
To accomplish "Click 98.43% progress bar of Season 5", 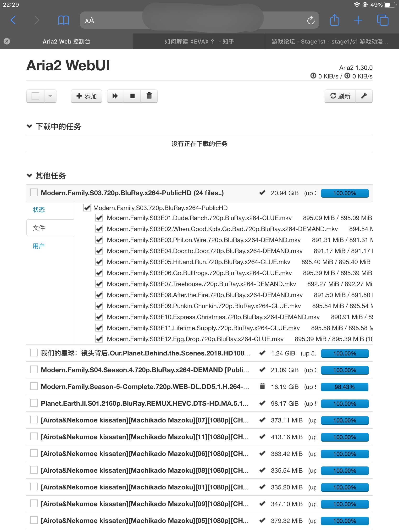I will coord(345,387).
